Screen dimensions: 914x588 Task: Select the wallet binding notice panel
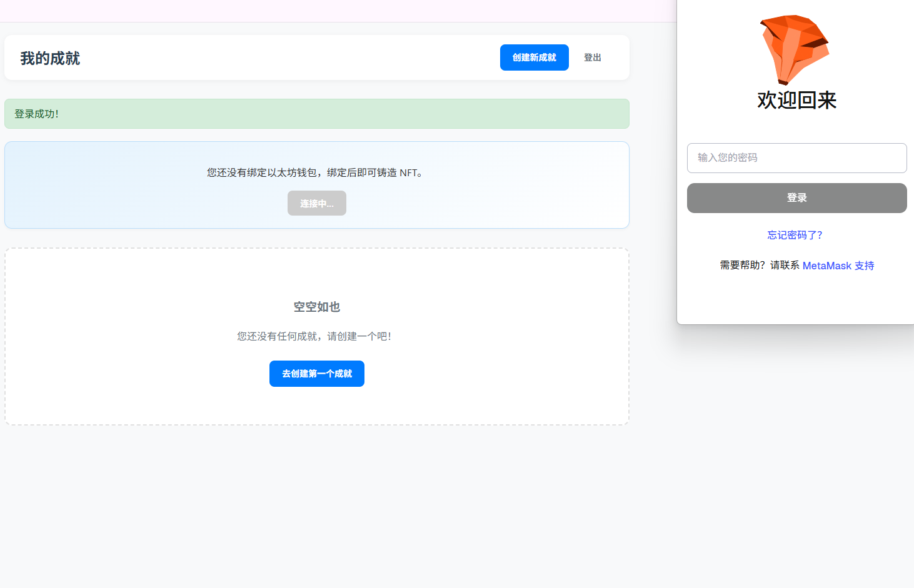tap(316, 185)
